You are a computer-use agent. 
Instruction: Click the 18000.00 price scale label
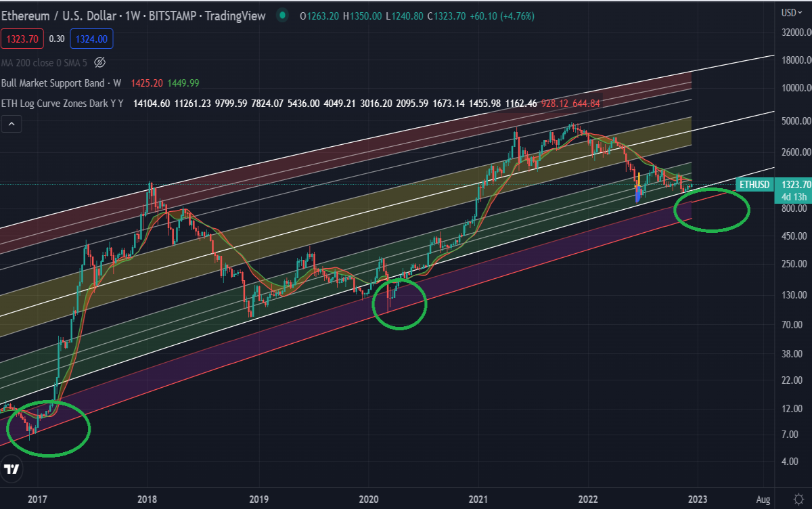click(796, 60)
